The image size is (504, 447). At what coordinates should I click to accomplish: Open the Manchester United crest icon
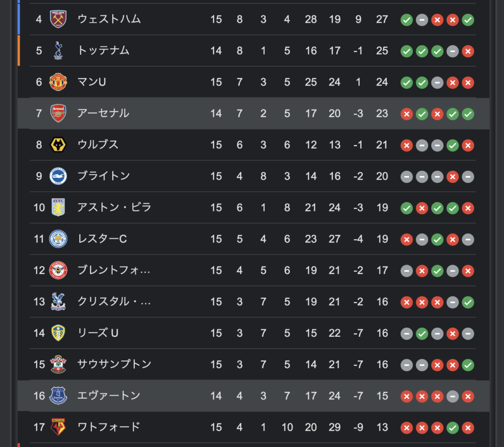(x=58, y=82)
